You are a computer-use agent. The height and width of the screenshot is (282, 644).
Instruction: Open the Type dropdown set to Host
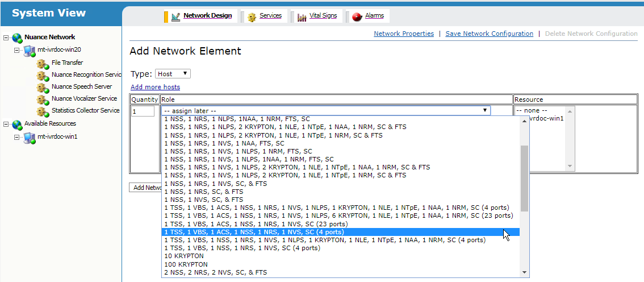click(173, 74)
